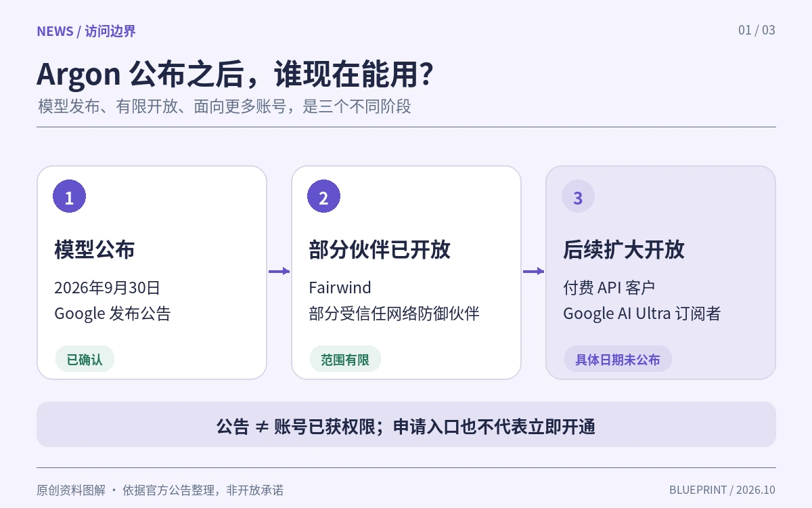Click the '后续扩大开放' card heading

[624, 250]
